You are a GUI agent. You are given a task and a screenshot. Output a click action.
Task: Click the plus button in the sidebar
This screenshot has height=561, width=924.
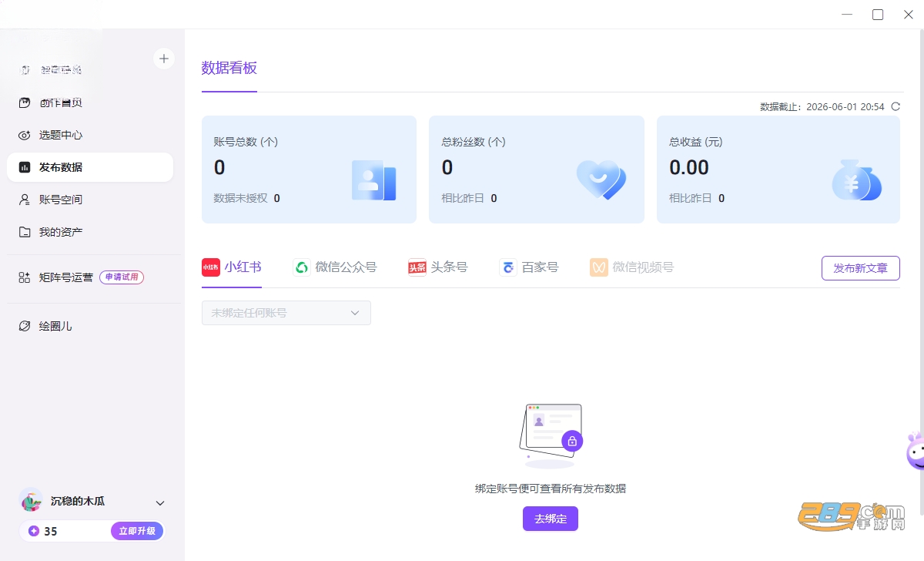click(164, 59)
